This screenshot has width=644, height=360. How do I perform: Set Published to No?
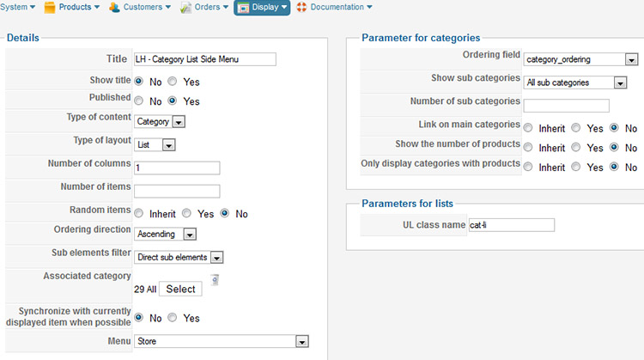click(x=139, y=101)
